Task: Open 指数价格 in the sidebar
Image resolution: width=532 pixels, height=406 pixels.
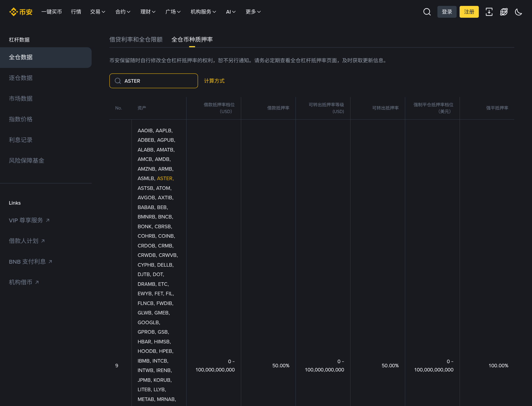Action: 21,119
